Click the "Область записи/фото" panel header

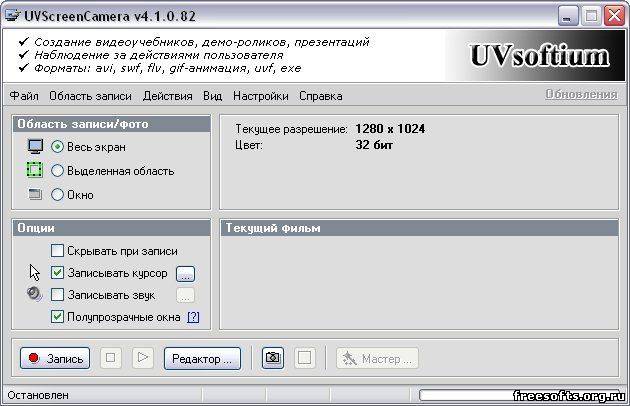tap(112, 124)
